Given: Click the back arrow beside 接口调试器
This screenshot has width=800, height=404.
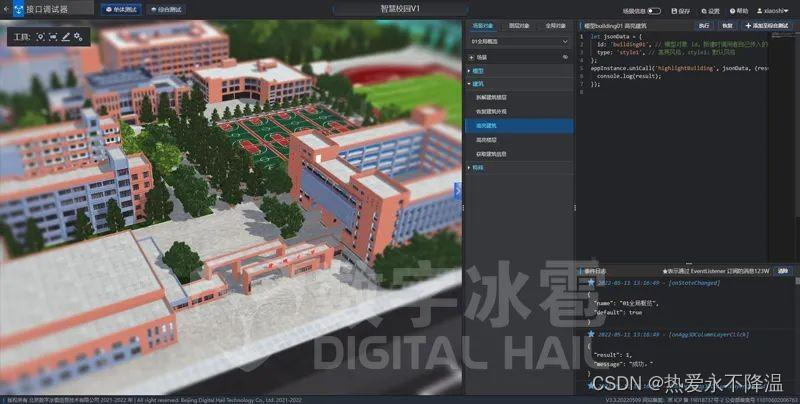Looking at the screenshot, I should point(6,9).
